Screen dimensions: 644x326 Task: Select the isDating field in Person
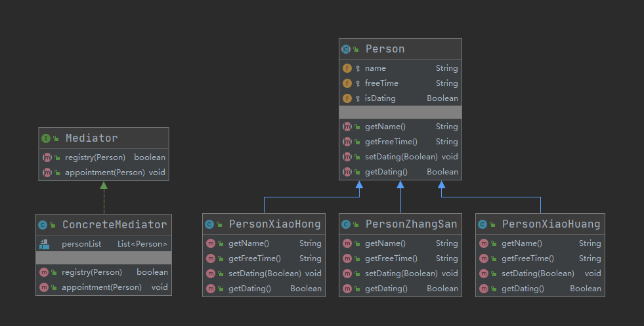tap(400, 98)
